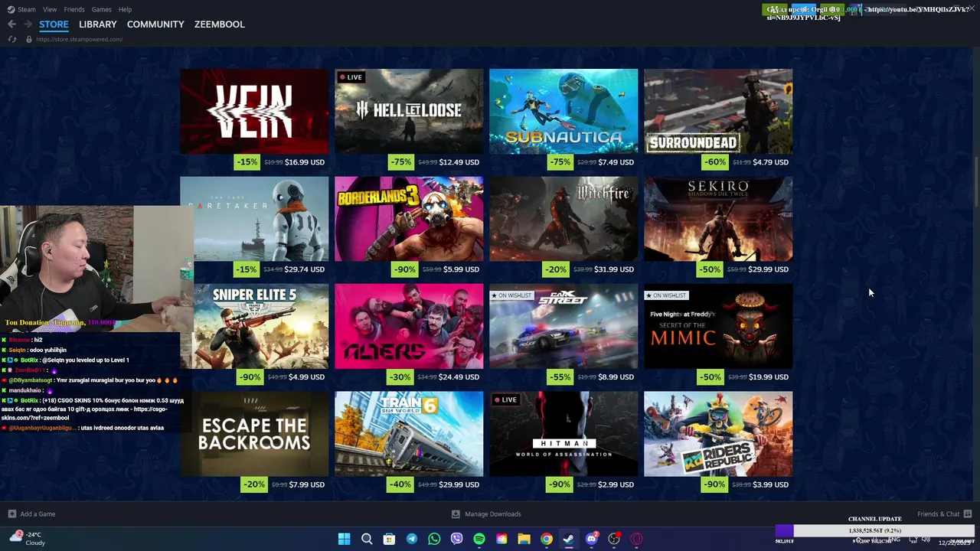Viewport: 980px width, 551px height.
Task: Open the Riders Republic game tile
Action: (x=718, y=434)
